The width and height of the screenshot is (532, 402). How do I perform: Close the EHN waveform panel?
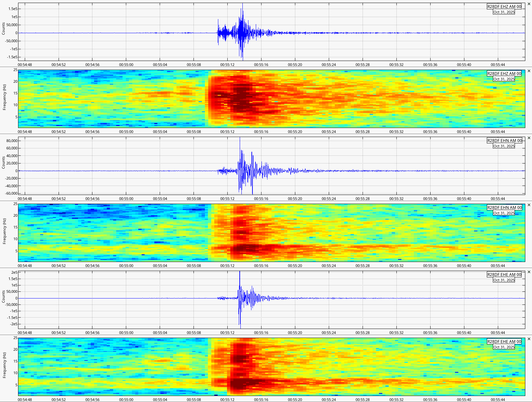click(529, 138)
